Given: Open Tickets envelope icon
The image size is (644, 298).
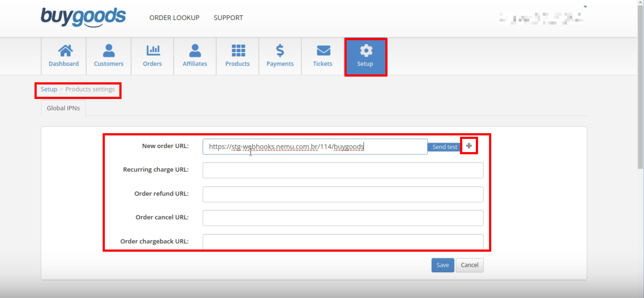Looking at the screenshot, I should coord(323,51).
